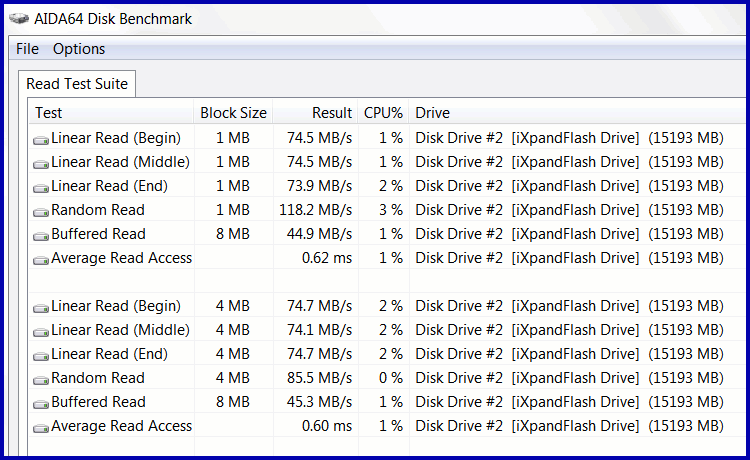Image resolution: width=750 pixels, height=460 pixels.
Task: Open the File menu
Action: pos(27,49)
